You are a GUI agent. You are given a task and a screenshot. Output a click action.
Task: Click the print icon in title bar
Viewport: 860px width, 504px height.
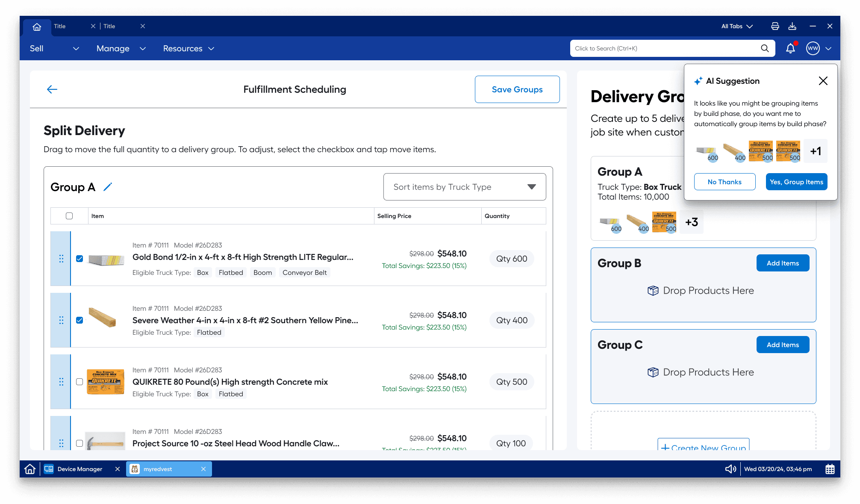tap(775, 26)
